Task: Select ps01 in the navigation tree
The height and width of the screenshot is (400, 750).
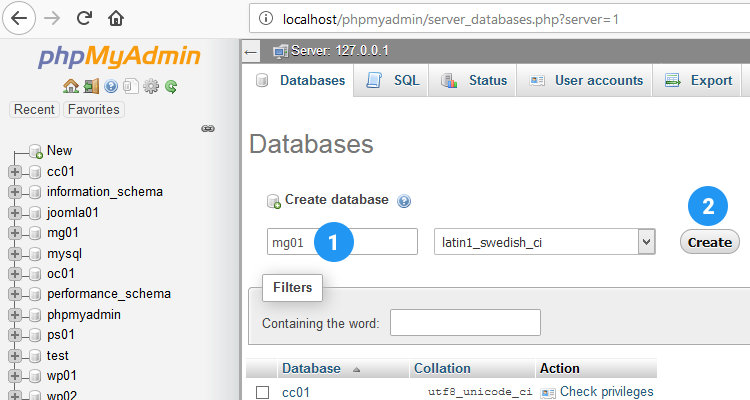Action: 61,335
